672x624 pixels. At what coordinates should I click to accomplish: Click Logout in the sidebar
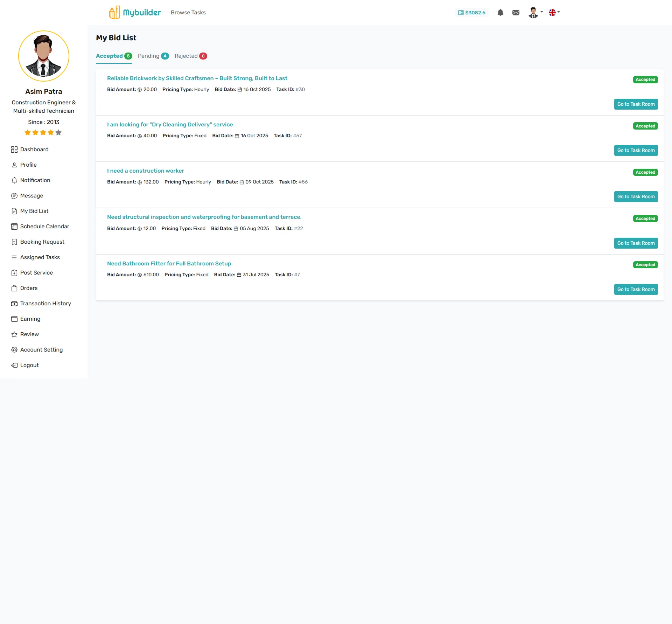click(29, 365)
